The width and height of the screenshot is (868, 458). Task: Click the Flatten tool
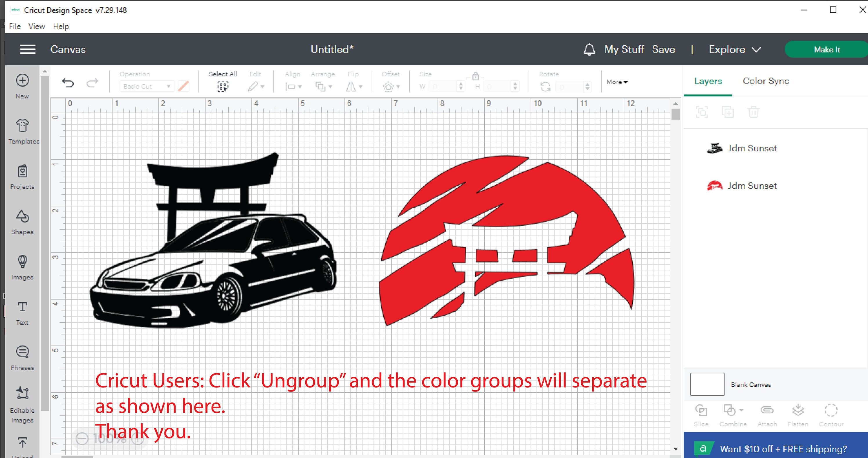pos(798,416)
